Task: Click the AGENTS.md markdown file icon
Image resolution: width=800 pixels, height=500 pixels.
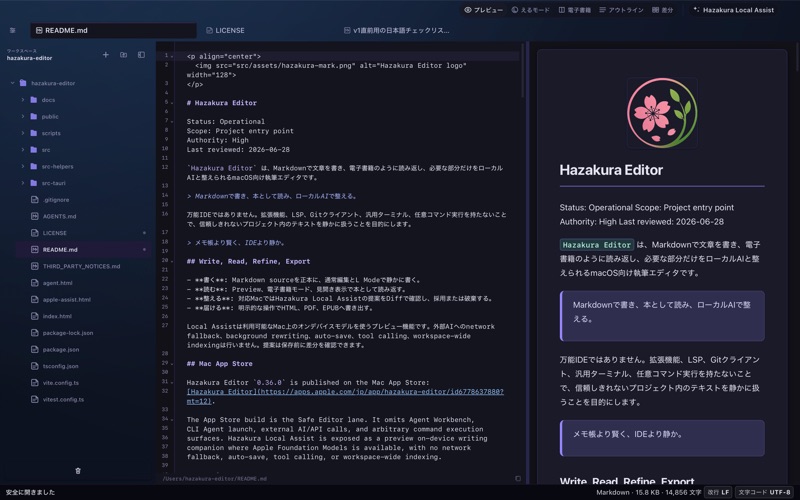Action: click(35, 216)
